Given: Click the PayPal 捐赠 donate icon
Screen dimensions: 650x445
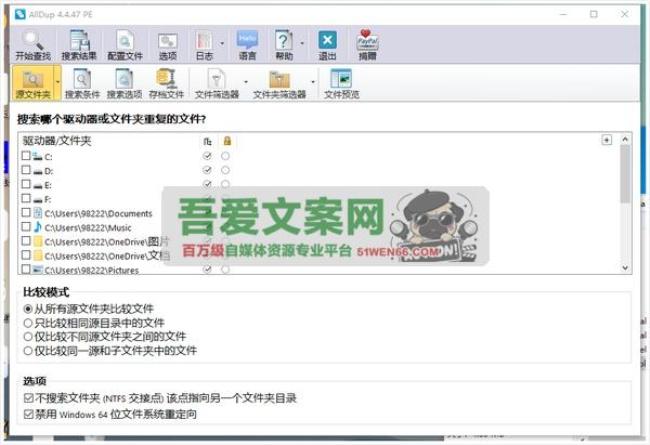Looking at the screenshot, I should [368, 44].
